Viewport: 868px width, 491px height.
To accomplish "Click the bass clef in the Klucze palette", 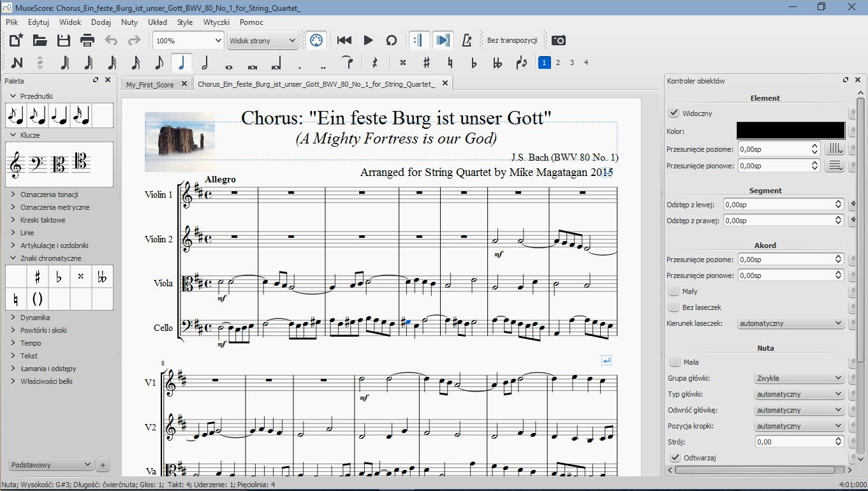I will (36, 165).
